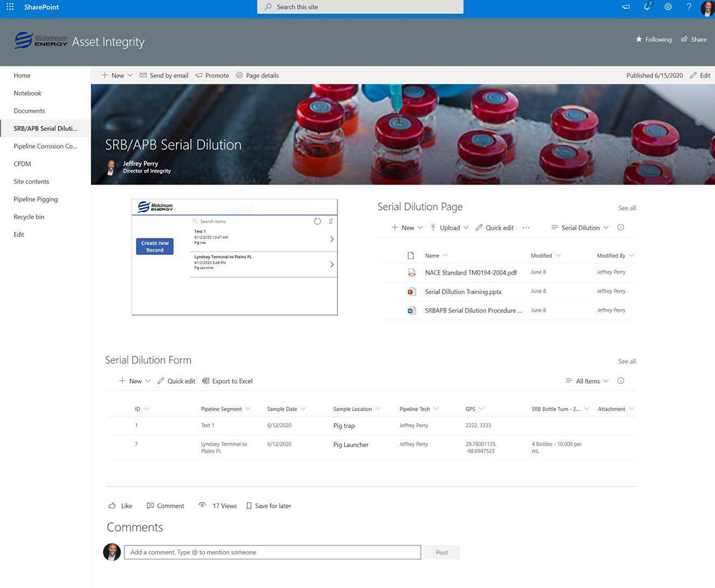Open Page details
The image size is (715, 588).
[257, 75]
